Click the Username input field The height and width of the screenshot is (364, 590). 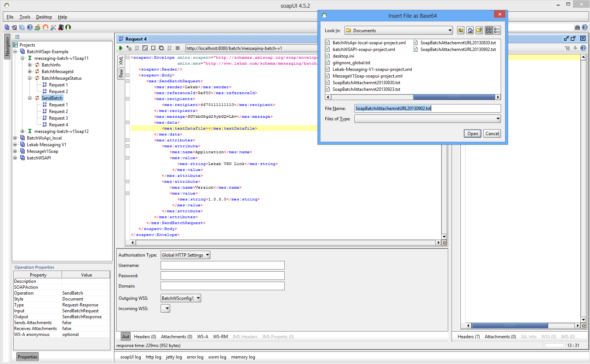(x=222, y=265)
